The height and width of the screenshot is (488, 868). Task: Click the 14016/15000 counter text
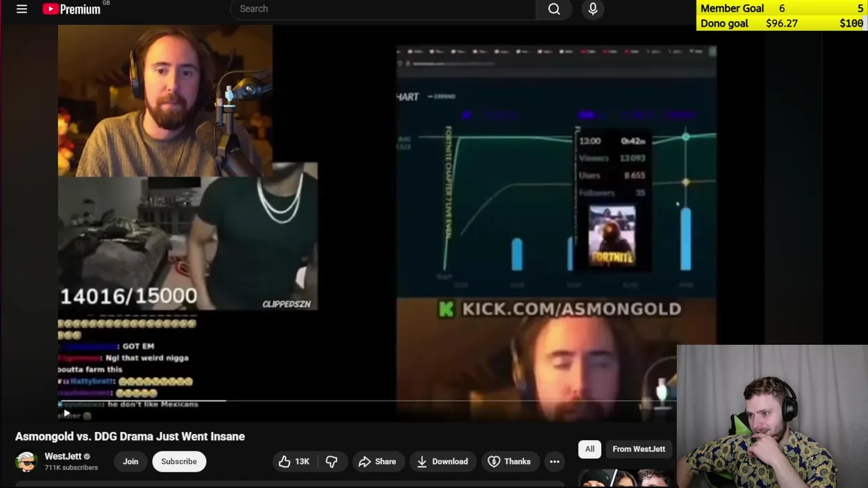click(129, 296)
